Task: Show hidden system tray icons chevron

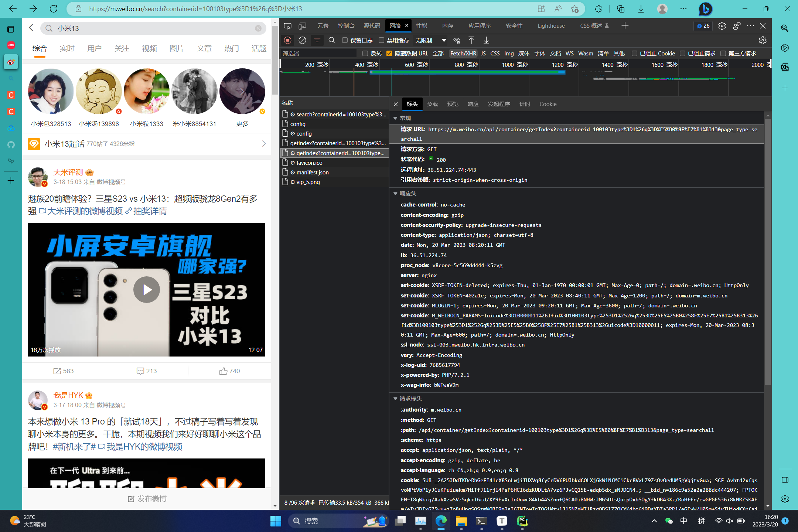Action: coord(654,521)
